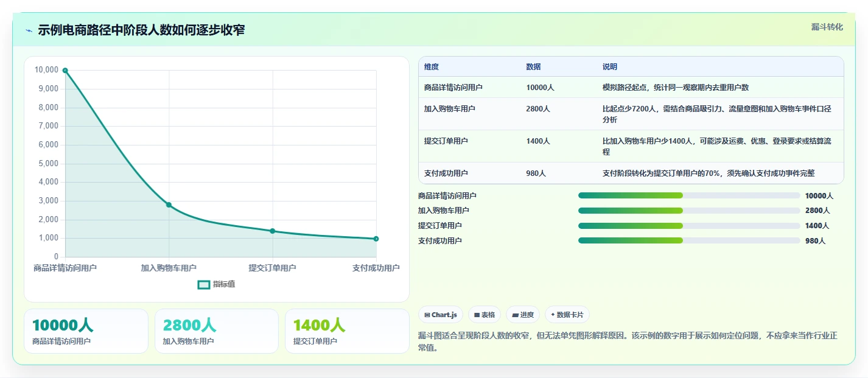Image resolution: width=868 pixels, height=378 pixels.
Task: Click the Chart.js chip
Action: point(441,315)
